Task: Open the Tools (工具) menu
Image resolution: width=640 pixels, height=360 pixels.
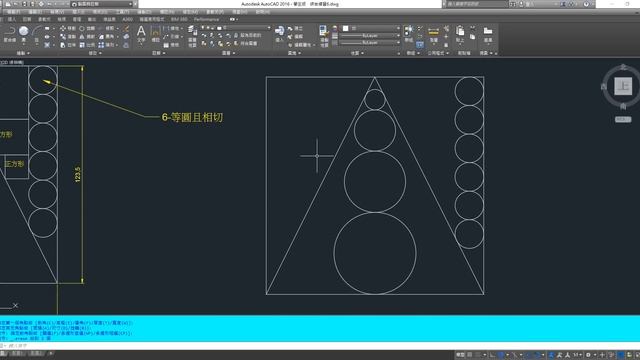Action: click(x=122, y=12)
